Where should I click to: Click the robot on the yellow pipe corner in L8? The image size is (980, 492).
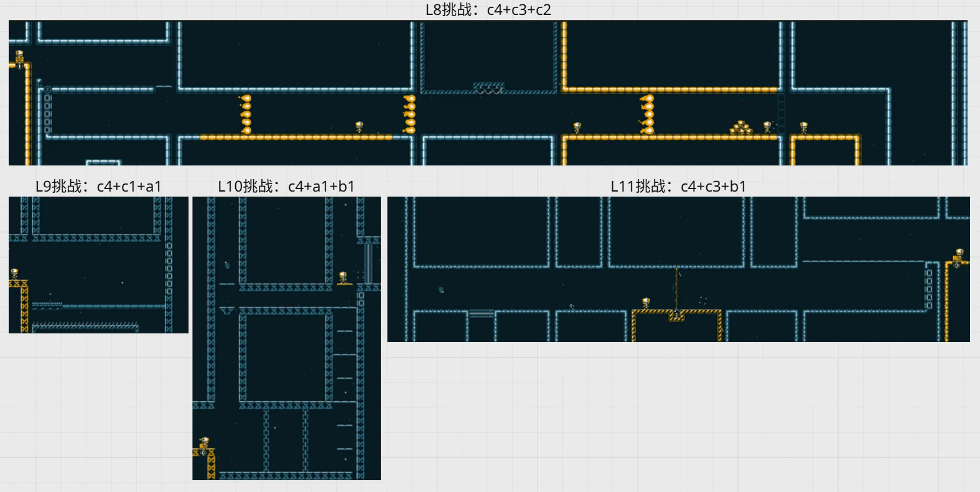(x=20, y=58)
